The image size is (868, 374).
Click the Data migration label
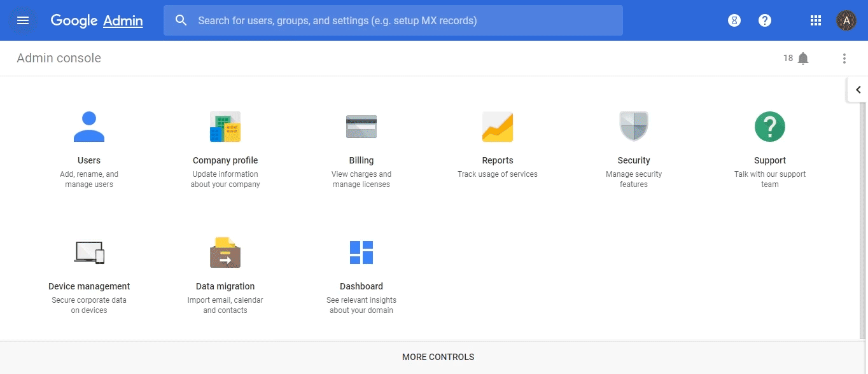[x=225, y=286]
